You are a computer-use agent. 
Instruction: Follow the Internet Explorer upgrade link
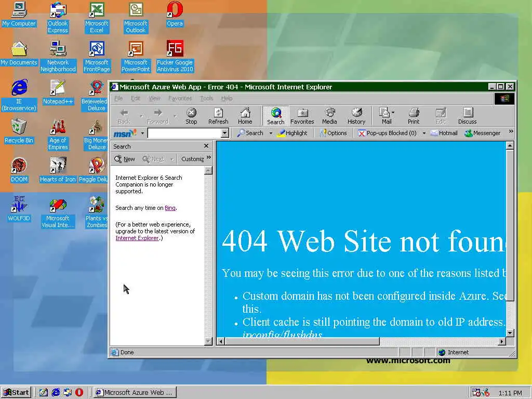click(x=137, y=238)
